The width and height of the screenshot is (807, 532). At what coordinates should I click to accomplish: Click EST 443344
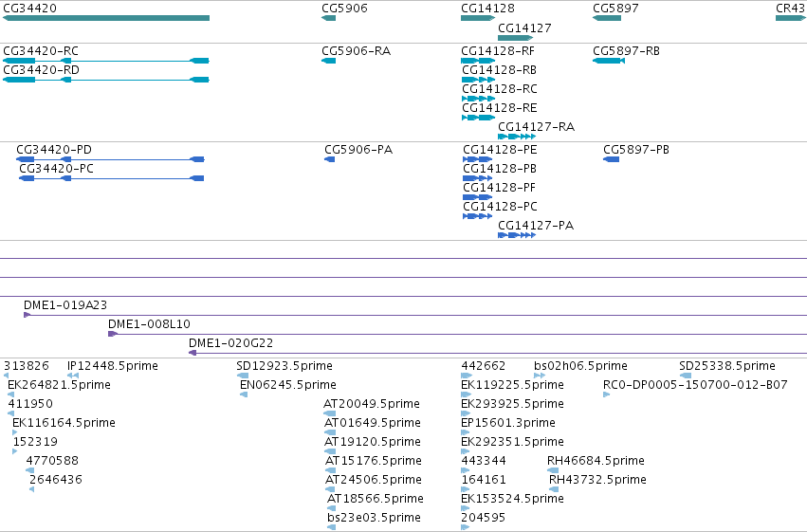tap(465, 470)
